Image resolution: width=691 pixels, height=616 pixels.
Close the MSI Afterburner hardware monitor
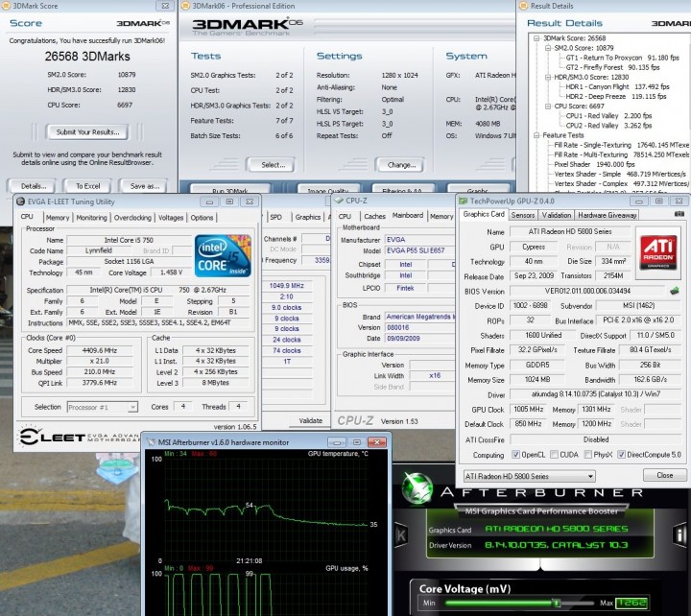[377, 442]
